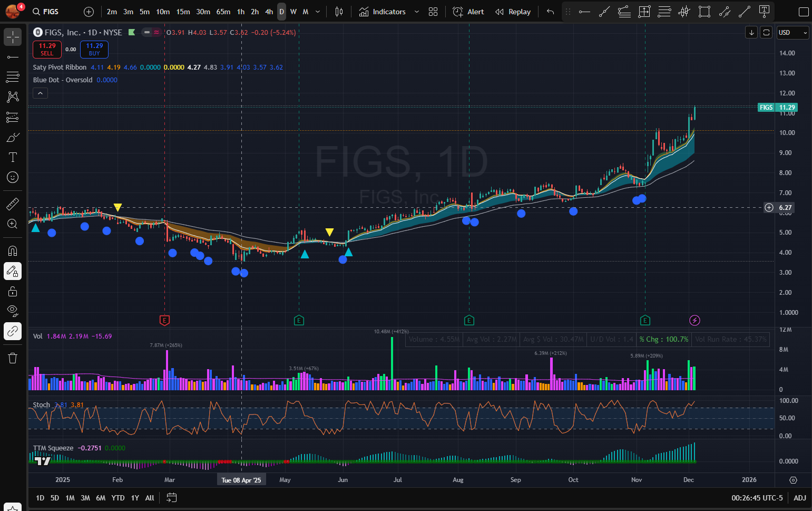The height and width of the screenshot is (511, 812).
Task: Open the Fibonacci tools group
Action: pyautogui.click(x=13, y=77)
